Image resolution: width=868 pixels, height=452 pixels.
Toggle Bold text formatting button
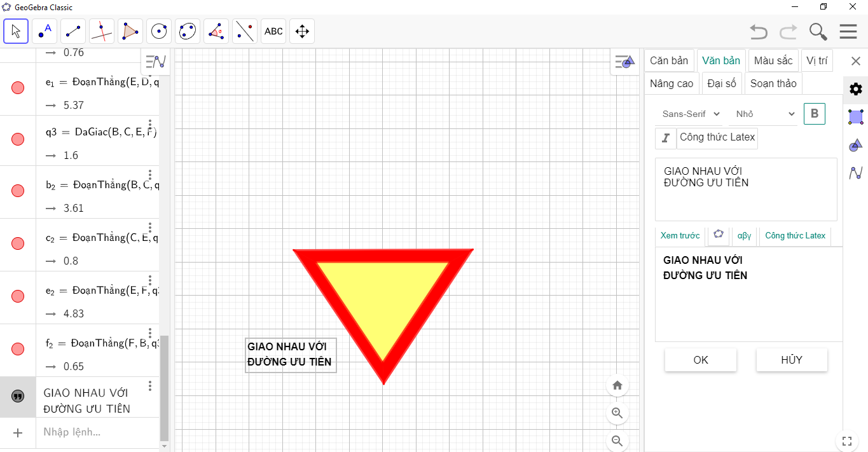click(814, 114)
